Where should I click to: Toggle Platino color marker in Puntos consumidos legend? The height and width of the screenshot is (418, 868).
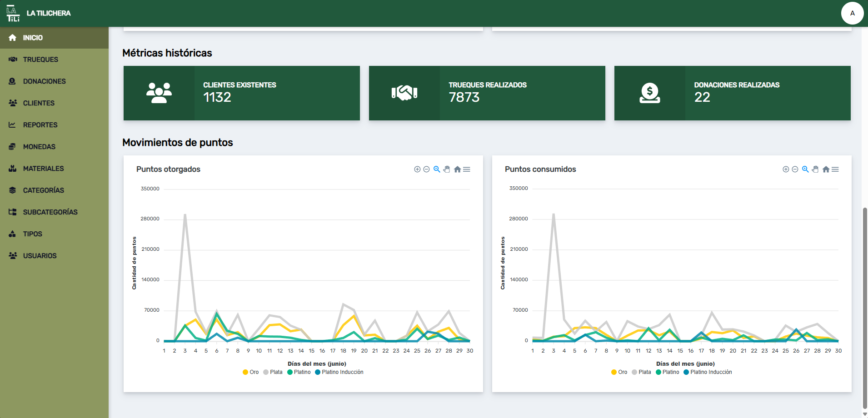(x=658, y=372)
